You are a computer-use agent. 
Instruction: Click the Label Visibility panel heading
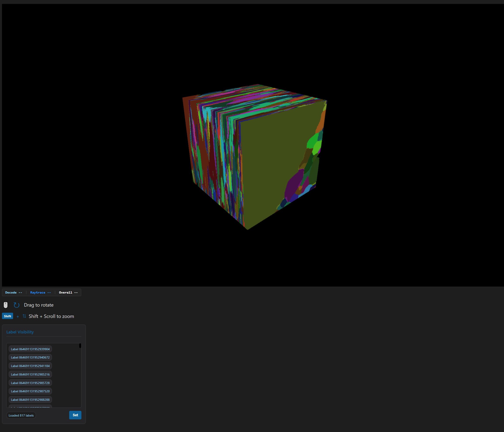point(20,332)
